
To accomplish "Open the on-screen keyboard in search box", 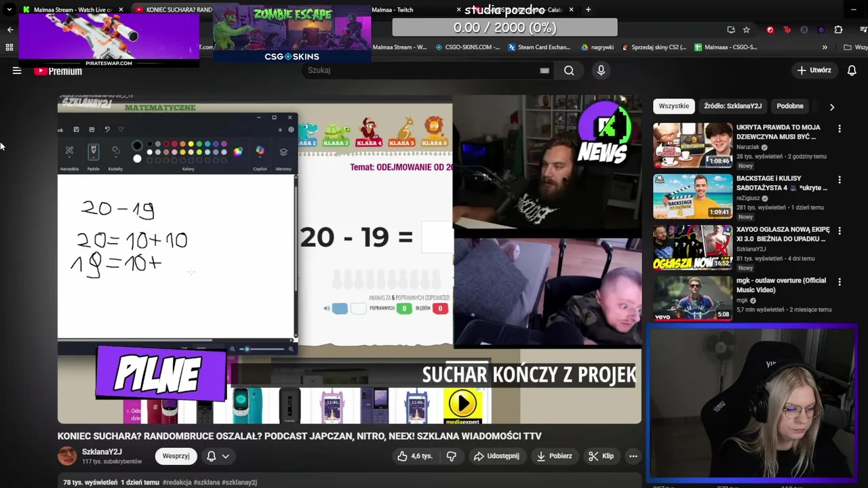I will coord(544,70).
